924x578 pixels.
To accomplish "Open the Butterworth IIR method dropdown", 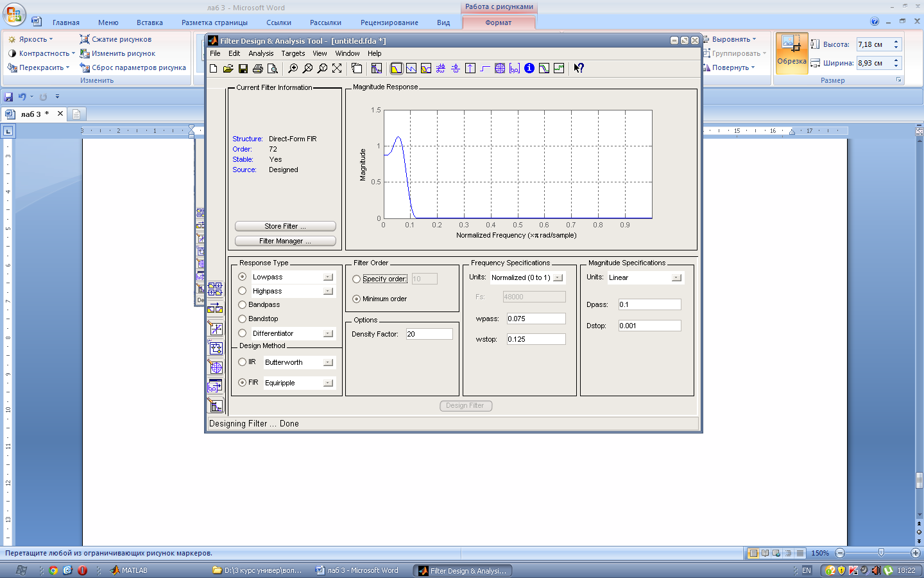I will [329, 362].
